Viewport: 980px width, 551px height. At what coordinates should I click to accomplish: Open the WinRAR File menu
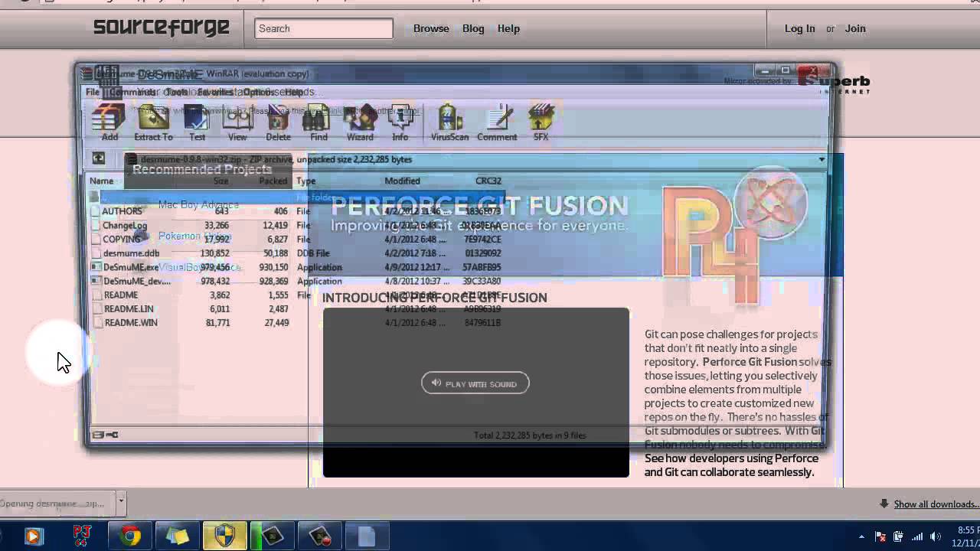92,92
